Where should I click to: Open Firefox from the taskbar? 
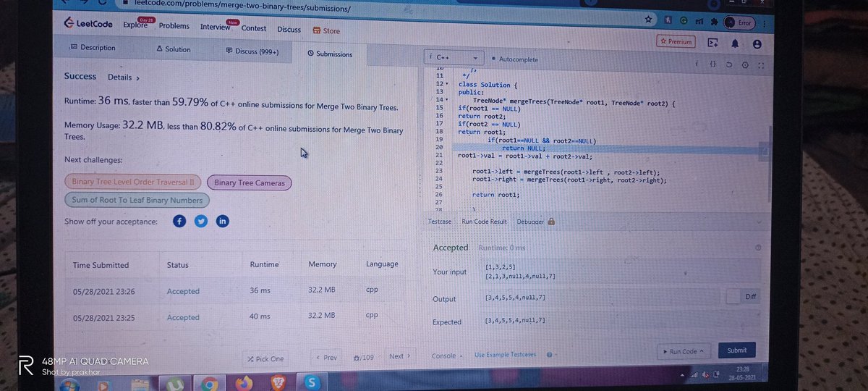[244, 383]
